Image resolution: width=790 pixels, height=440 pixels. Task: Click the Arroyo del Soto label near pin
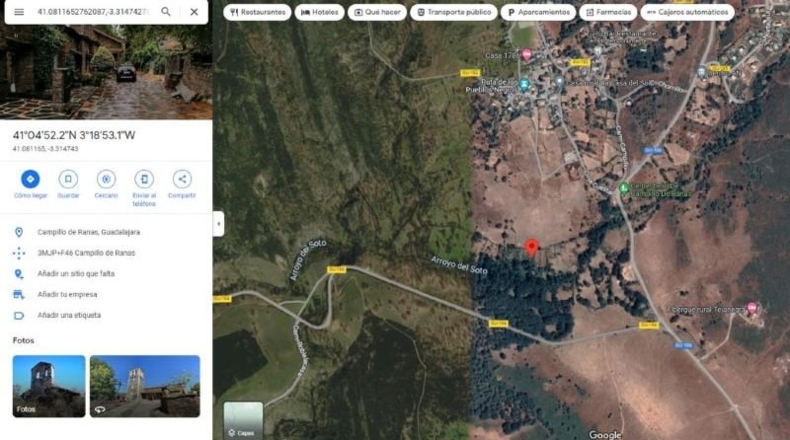click(459, 265)
